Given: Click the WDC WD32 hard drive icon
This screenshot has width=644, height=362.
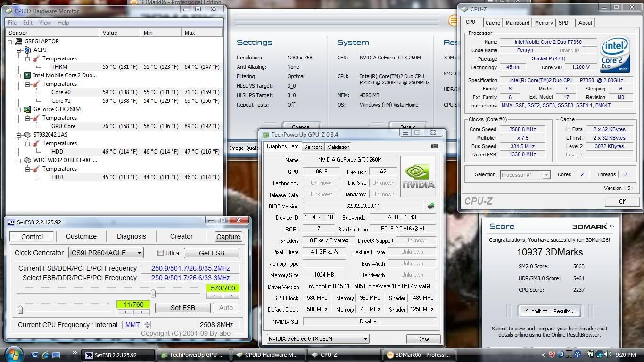Looking at the screenshot, I should pos(27,160).
